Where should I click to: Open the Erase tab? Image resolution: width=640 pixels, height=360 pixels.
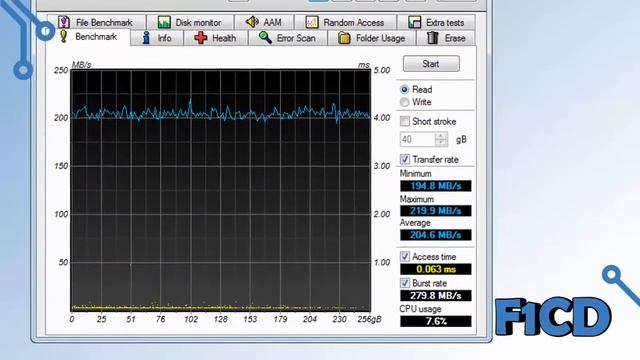tap(446, 38)
